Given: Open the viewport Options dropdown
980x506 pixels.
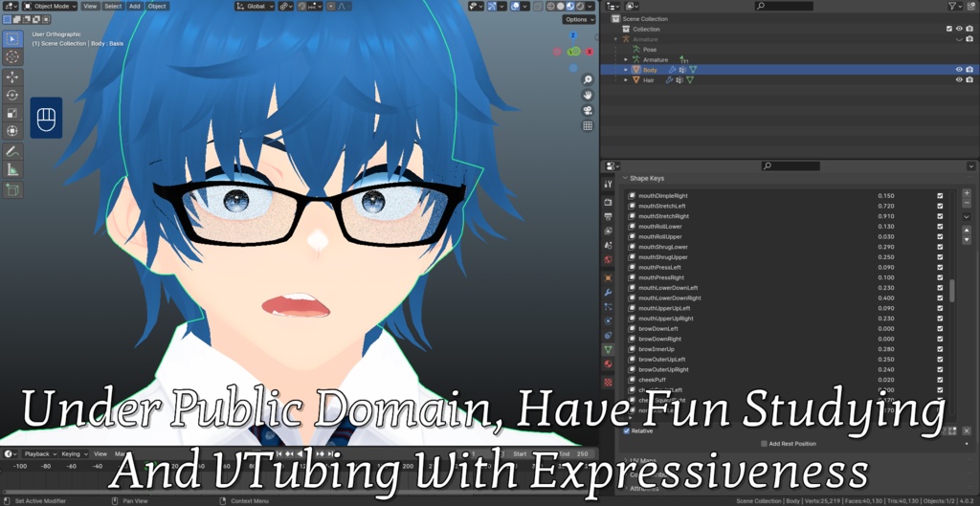Looking at the screenshot, I should click(x=579, y=19).
